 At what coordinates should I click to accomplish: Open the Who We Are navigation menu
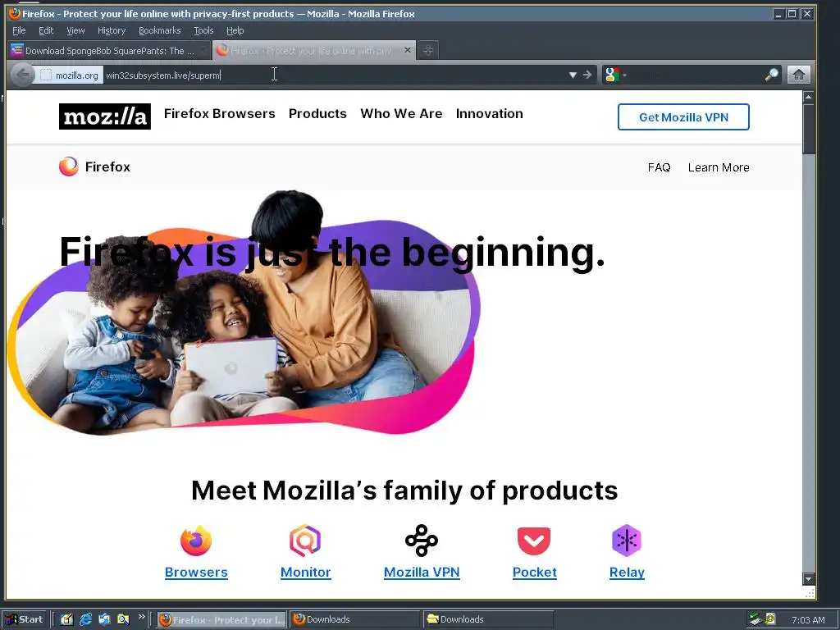point(401,113)
